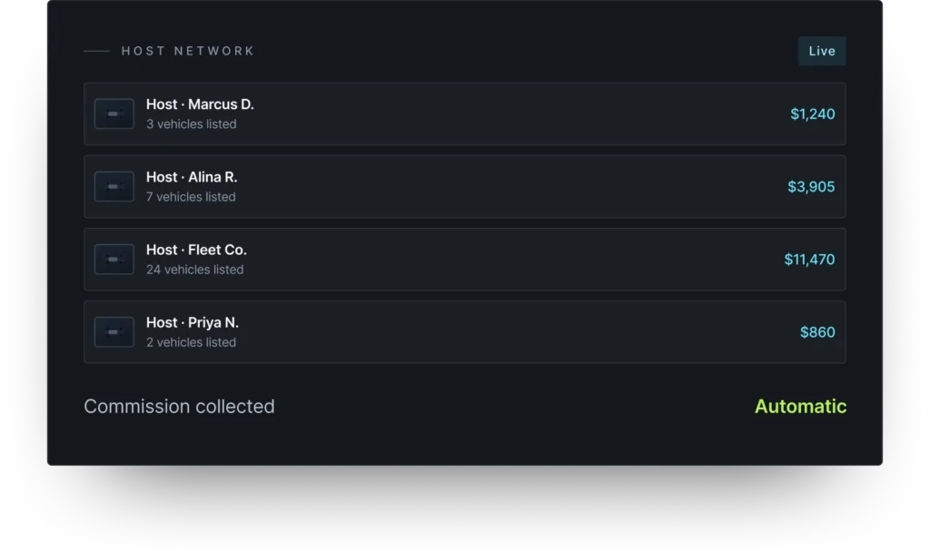Click the vehicle icon beside Fleet Co.

point(114,259)
